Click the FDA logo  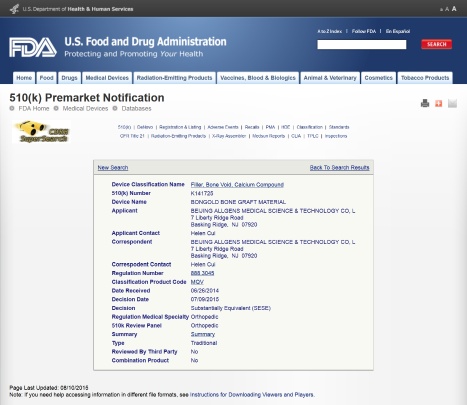point(33,47)
